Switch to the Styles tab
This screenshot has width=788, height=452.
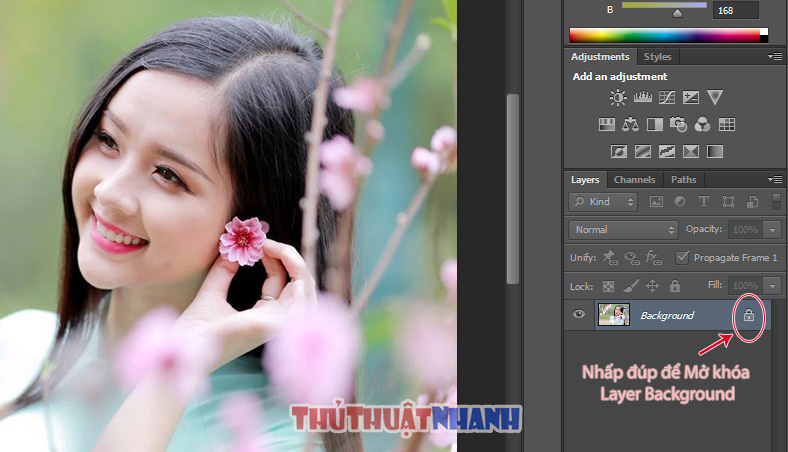click(x=657, y=57)
